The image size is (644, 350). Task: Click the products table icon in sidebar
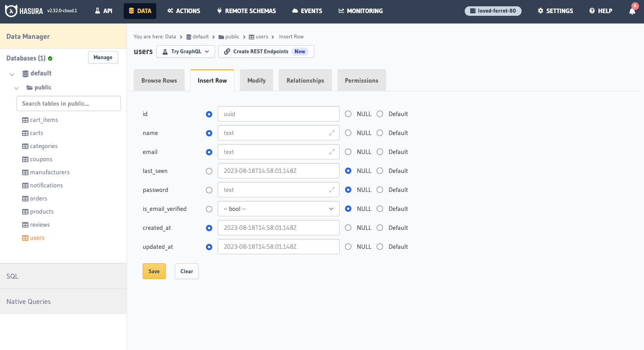tap(25, 211)
